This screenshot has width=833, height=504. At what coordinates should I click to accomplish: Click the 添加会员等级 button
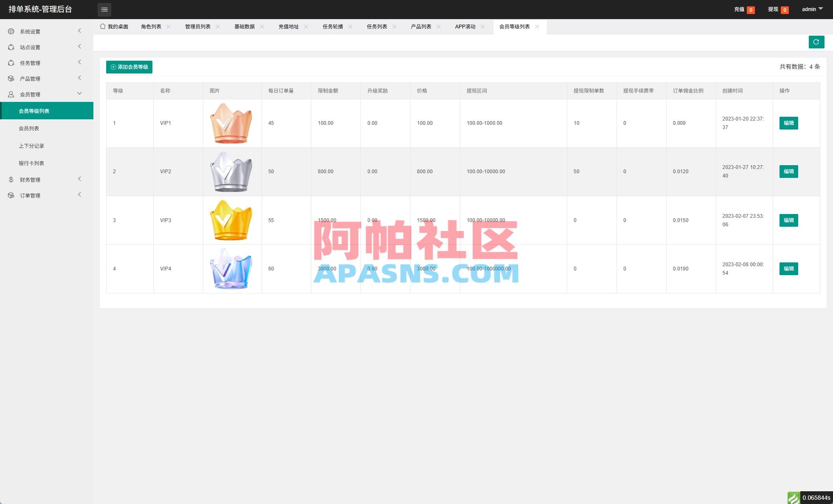(129, 67)
